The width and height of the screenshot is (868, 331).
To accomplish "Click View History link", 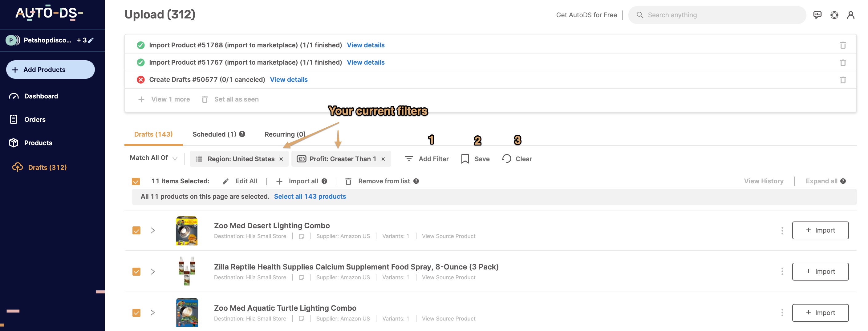I will [x=764, y=181].
